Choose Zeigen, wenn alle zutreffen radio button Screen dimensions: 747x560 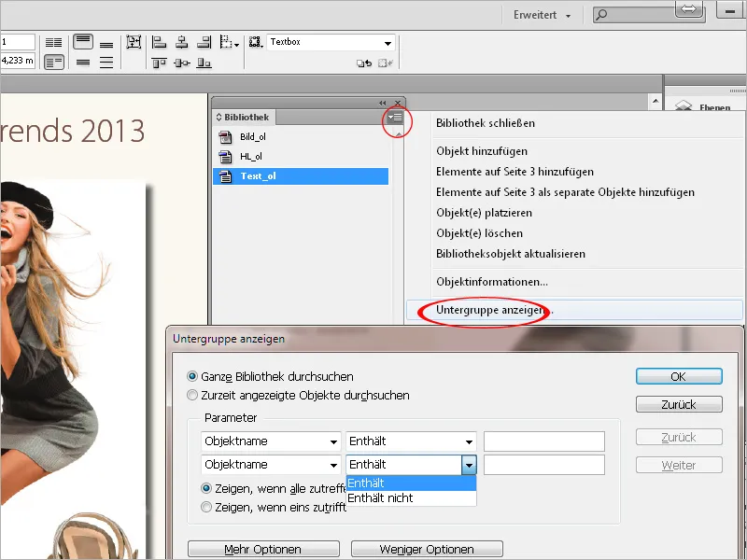pos(206,488)
